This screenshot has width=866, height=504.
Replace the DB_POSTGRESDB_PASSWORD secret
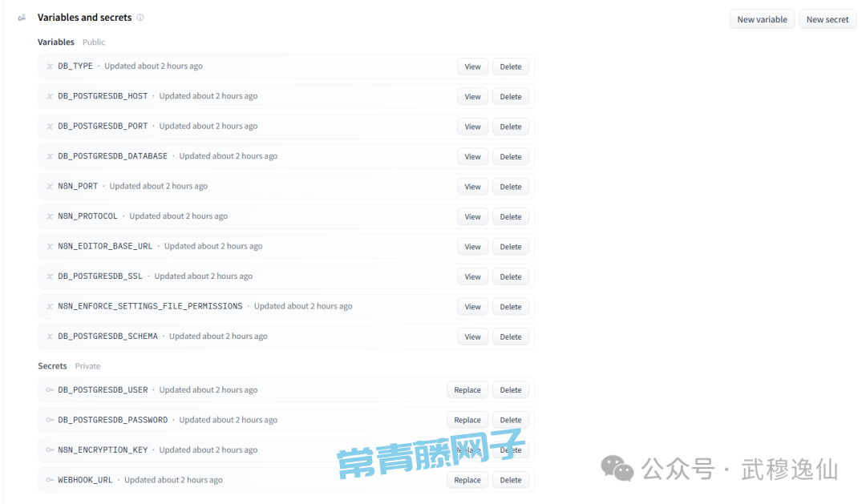click(467, 420)
